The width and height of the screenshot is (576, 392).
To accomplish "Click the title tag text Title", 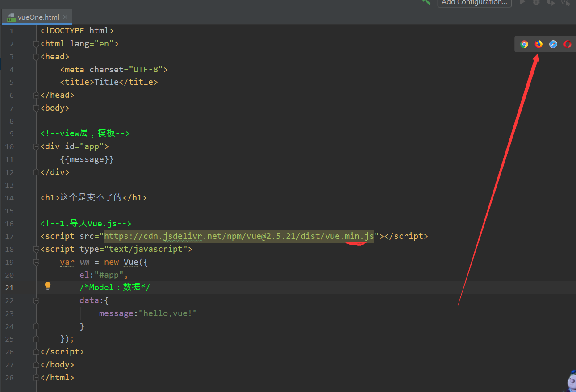I will (x=106, y=82).
